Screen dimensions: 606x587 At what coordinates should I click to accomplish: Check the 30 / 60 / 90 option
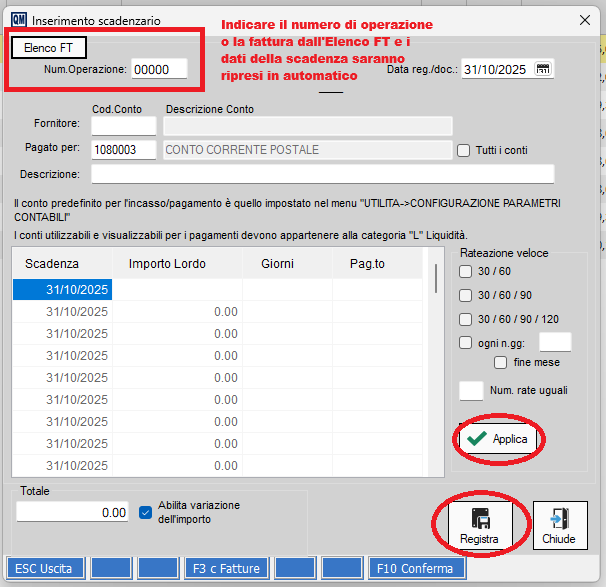point(466,295)
